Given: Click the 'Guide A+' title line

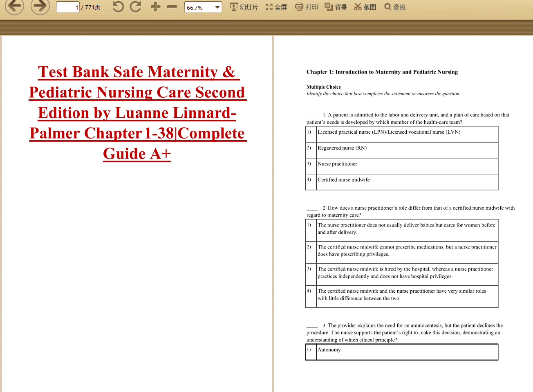Looking at the screenshot, I should tap(137, 154).
